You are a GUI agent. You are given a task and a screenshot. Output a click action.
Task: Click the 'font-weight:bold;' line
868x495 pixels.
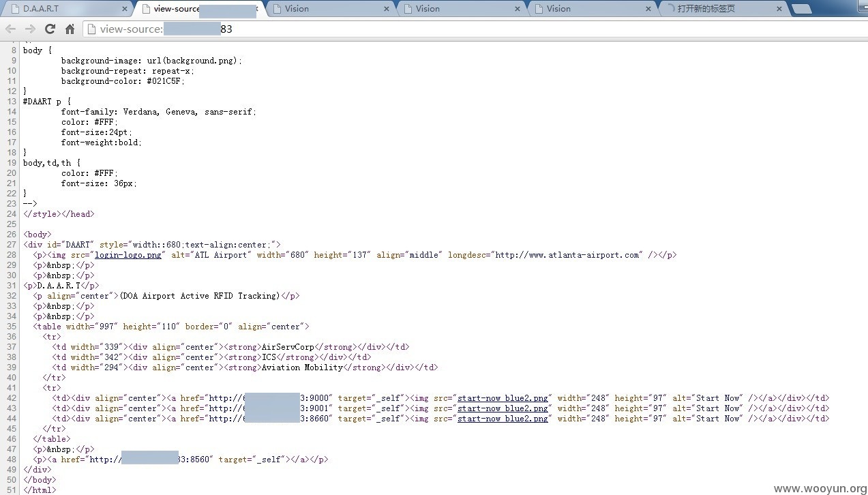click(102, 142)
